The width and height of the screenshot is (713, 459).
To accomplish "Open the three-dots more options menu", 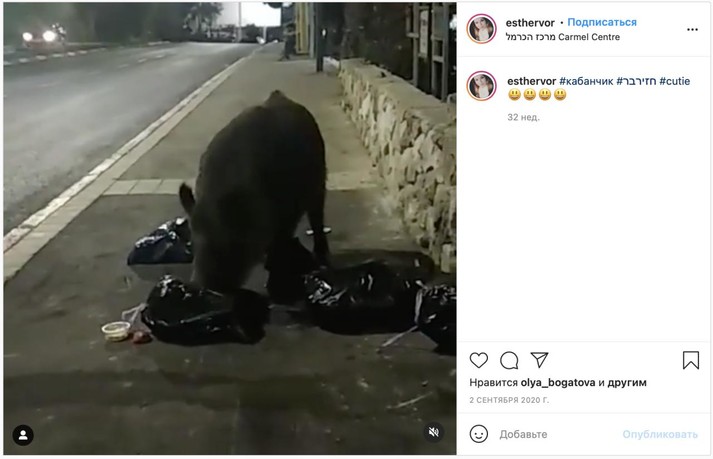I will (x=692, y=30).
